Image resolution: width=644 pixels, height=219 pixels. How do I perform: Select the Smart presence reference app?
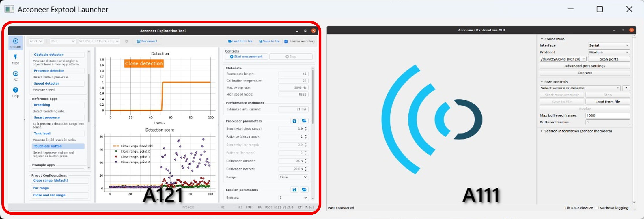(x=58, y=117)
